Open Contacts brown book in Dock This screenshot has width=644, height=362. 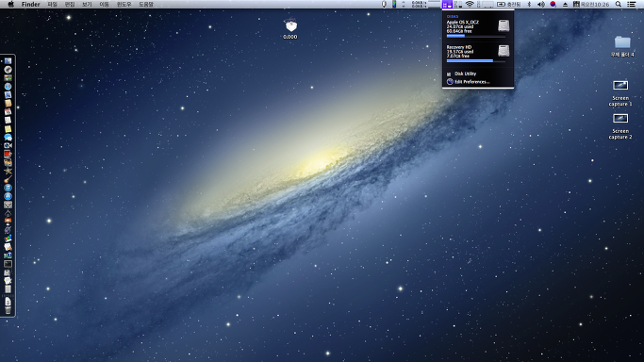pyautogui.click(x=8, y=104)
